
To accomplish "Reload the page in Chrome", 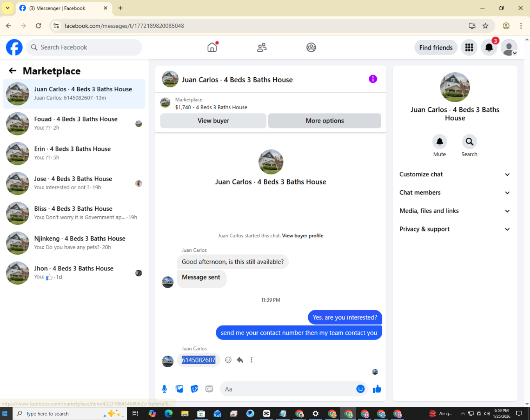I will pyautogui.click(x=38, y=26).
